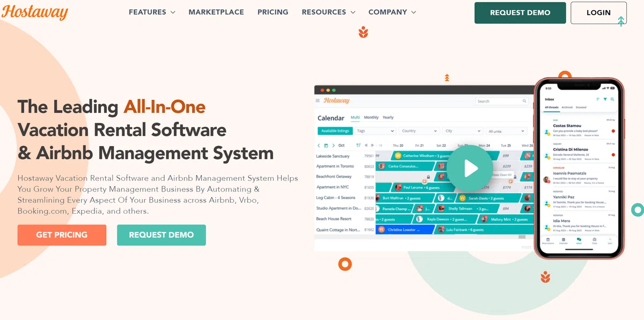The height and width of the screenshot is (320, 644).
Task: Open the Costas Stamou message thread
Action: 579,127
